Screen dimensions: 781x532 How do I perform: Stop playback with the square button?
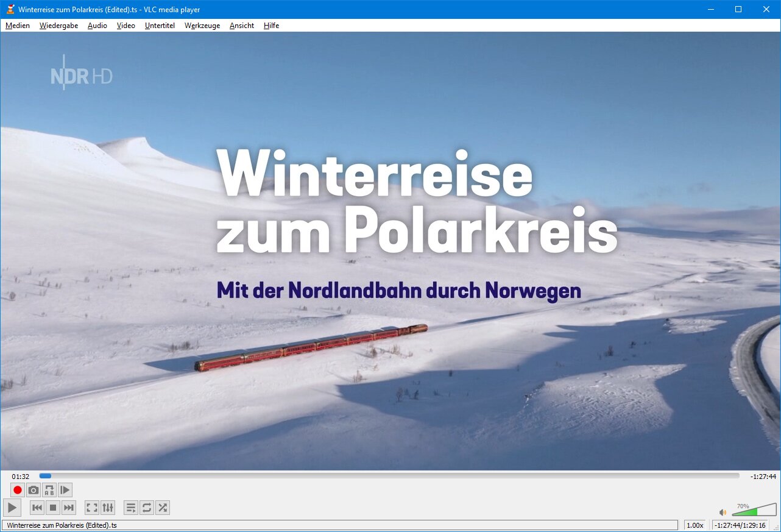pyautogui.click(x=53, y=508)
